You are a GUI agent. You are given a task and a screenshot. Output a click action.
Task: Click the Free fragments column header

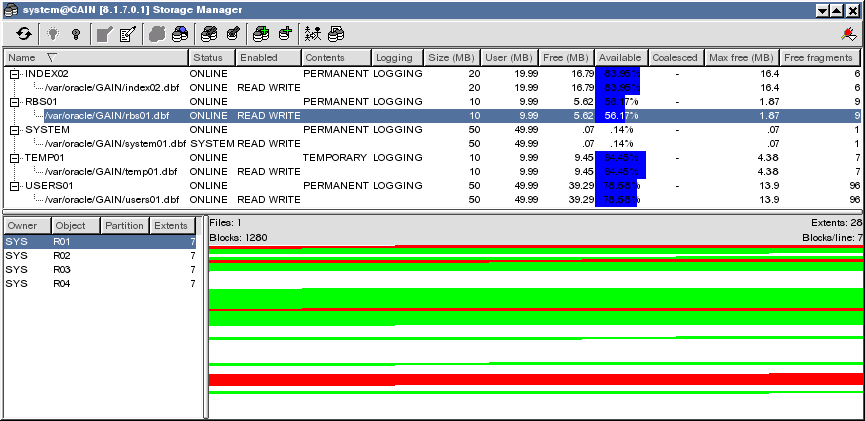[x=820, y=58]
